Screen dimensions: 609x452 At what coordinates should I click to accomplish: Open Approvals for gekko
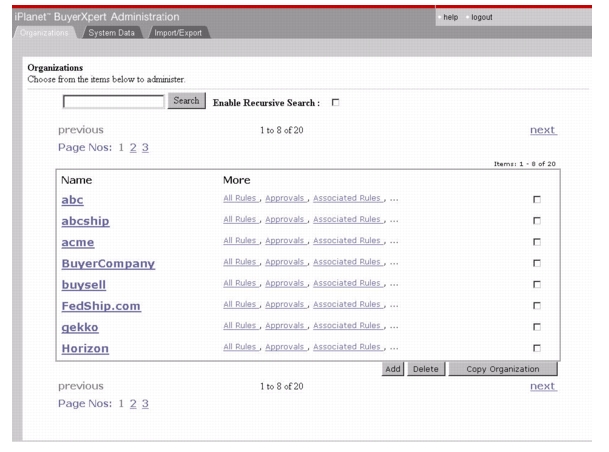click(285, 326)
